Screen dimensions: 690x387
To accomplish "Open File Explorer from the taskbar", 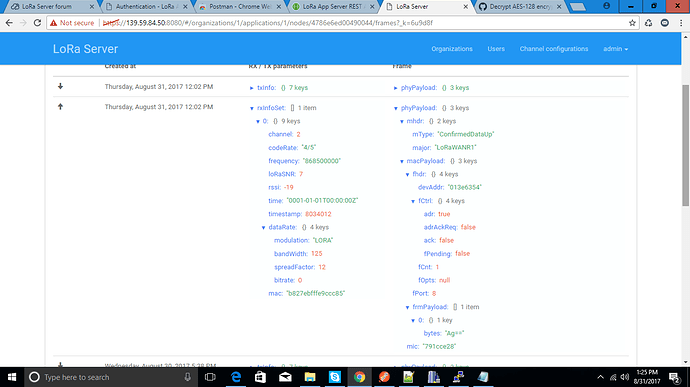I will (310, 377).
